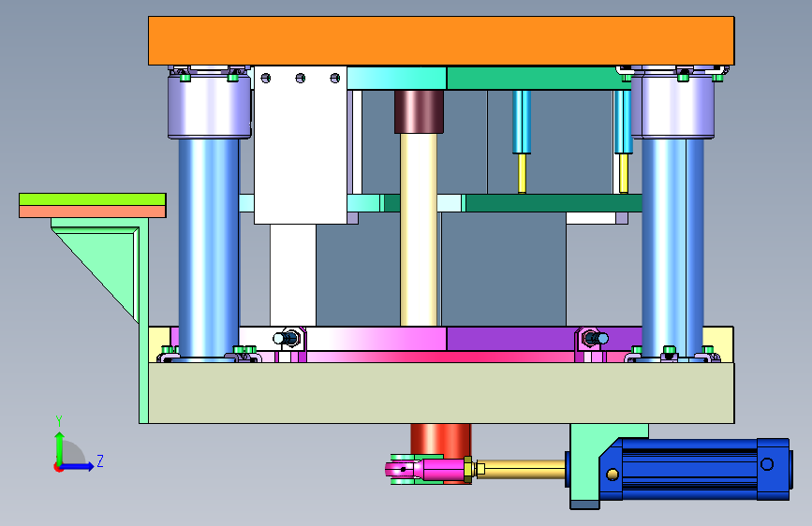Image resolution: width=812 pixels, height=526 pixels.
Task: Click the red triad origin point
Action: (x=58, y=467)
